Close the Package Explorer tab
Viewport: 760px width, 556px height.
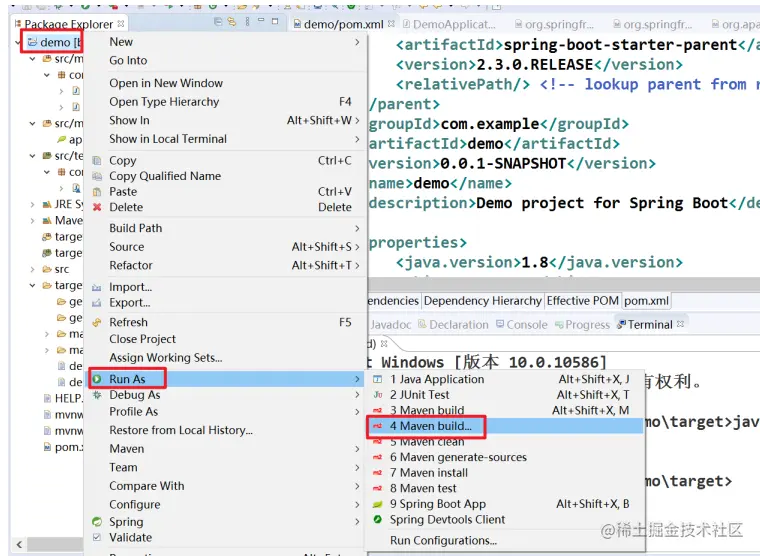point(121,23)
